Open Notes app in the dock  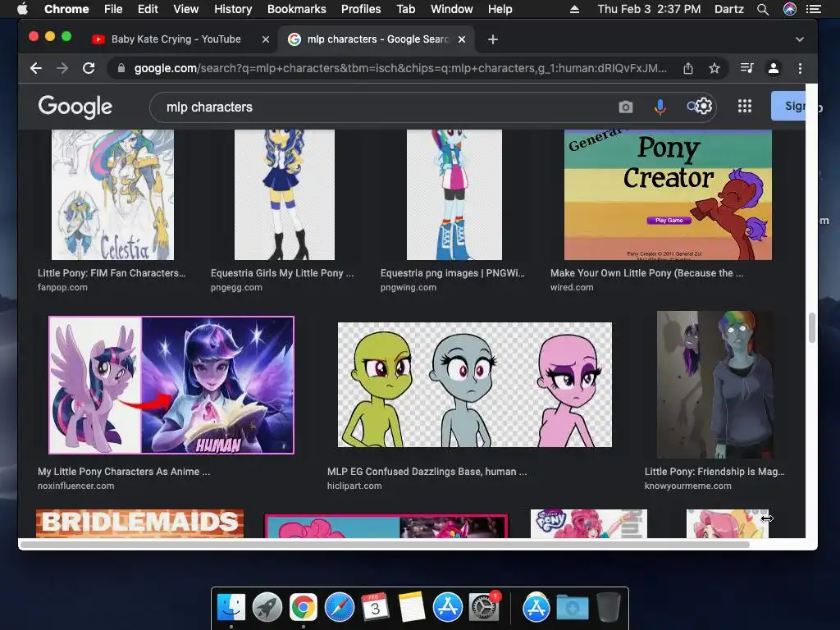pyautogui.click(x=412, y=607)
